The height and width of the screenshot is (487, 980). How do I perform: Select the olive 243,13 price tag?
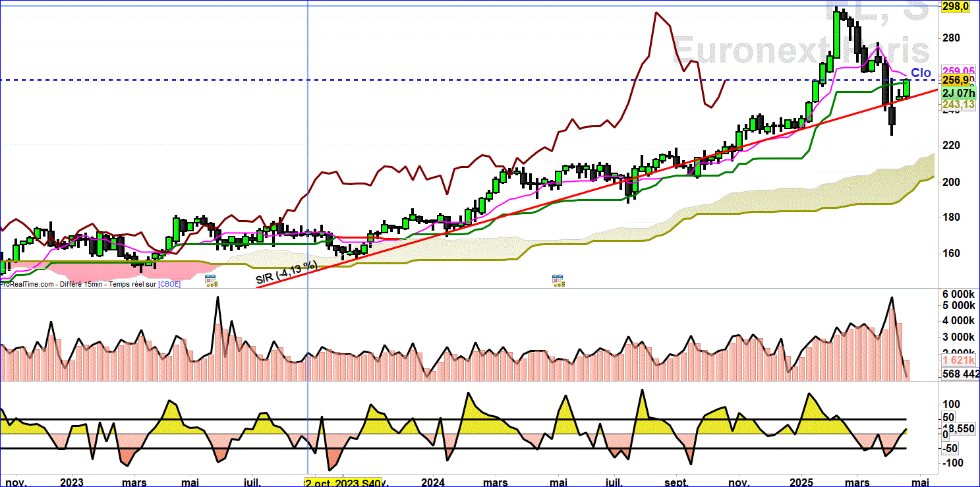958,104
